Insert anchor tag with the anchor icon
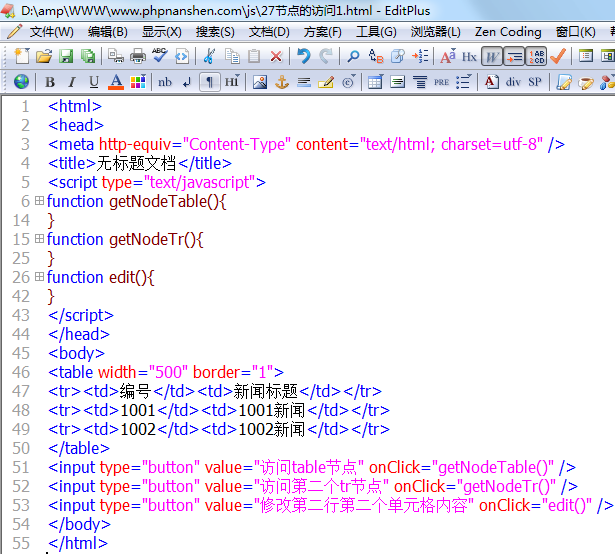 (282, 82)
